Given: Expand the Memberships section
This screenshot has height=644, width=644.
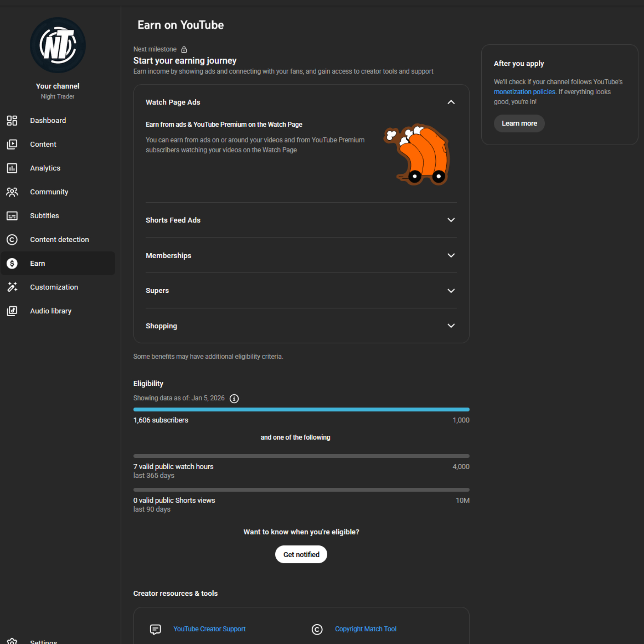Looking at the screenshot, I should (451, 255).
